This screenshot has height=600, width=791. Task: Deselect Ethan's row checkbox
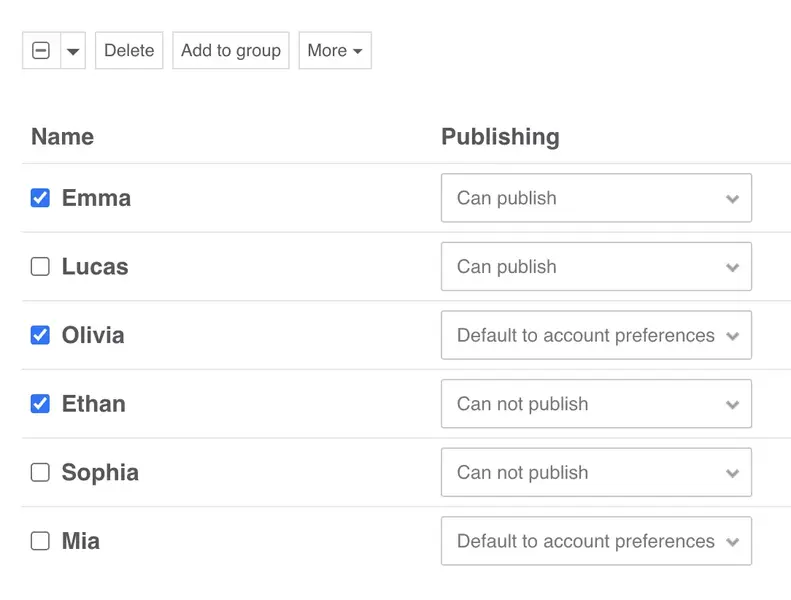click(x=40, y=404)
